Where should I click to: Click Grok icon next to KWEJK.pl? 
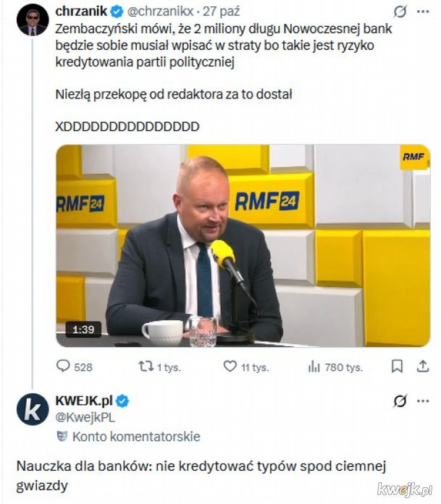click(399, 400)
